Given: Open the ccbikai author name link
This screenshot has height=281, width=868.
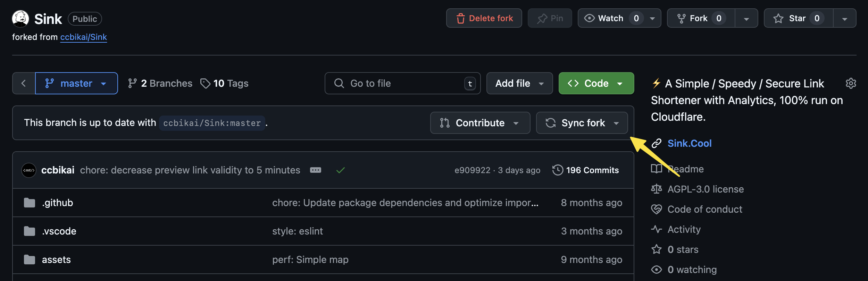Looking at the screenshot, I should pos(58,170).
